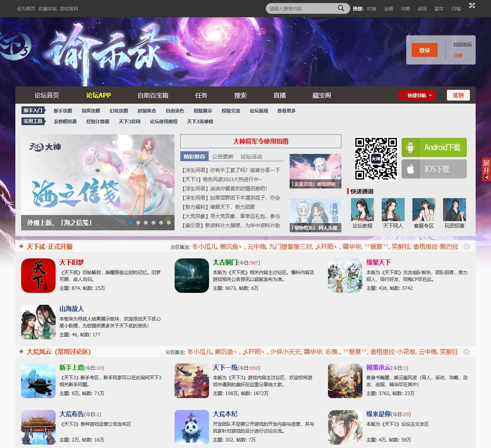Toggle the fullscreen expand icon top right
This screenshot has height=448, width=491.
coord(472,5)
